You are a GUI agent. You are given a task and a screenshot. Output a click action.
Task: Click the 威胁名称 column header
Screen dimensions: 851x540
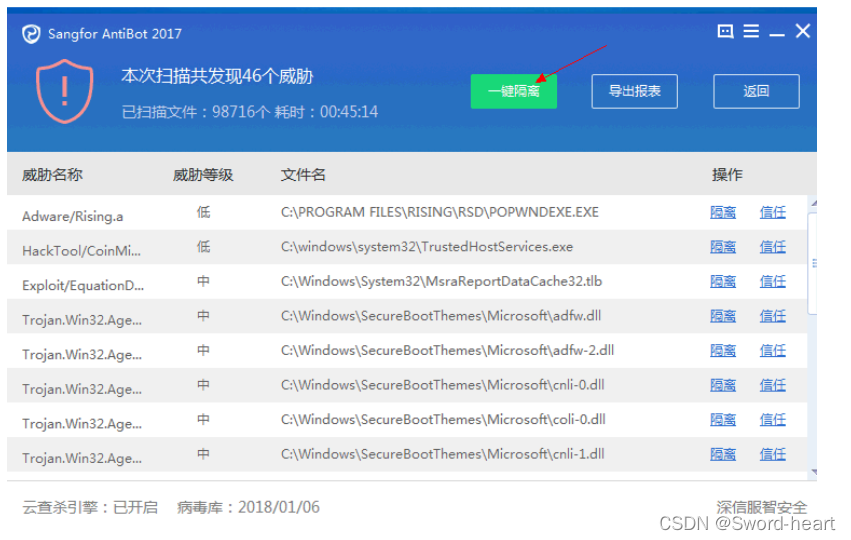pos(52,175)
